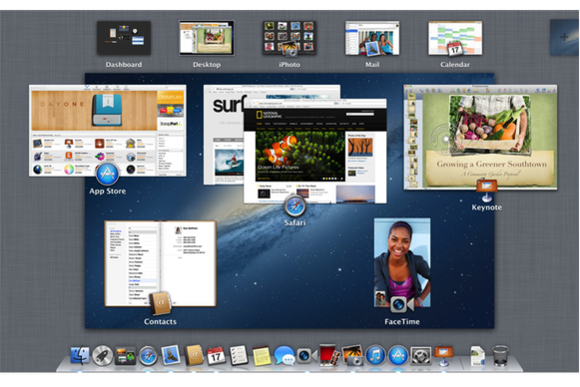Open yellow Notes icon in Dock
Viewport: 580px width, 387px height.
point(262,356)
